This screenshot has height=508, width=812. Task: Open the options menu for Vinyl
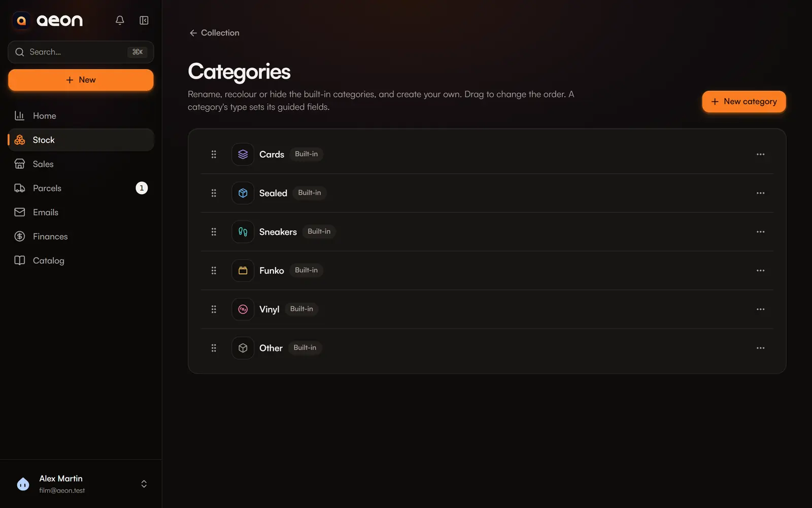(760, 309)
